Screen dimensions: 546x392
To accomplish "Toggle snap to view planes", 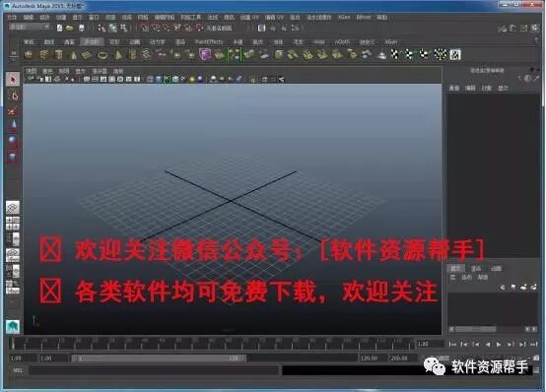I will point(188,28).
